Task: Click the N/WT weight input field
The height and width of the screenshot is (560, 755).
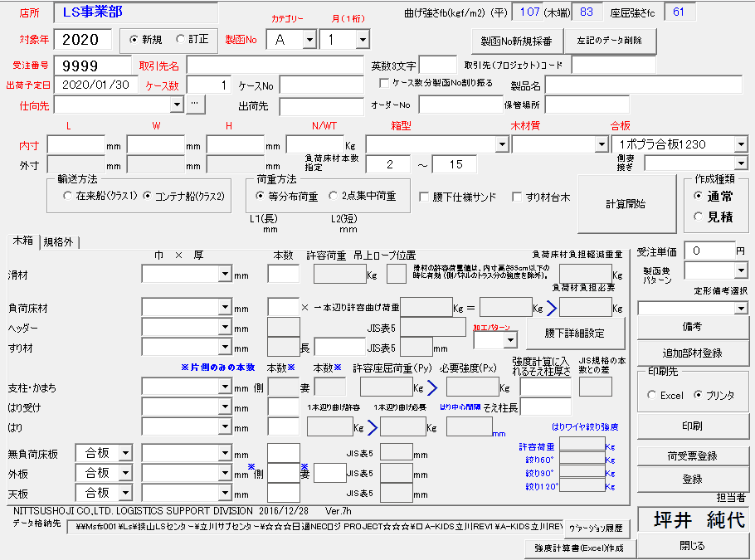Action: point(315,144)
